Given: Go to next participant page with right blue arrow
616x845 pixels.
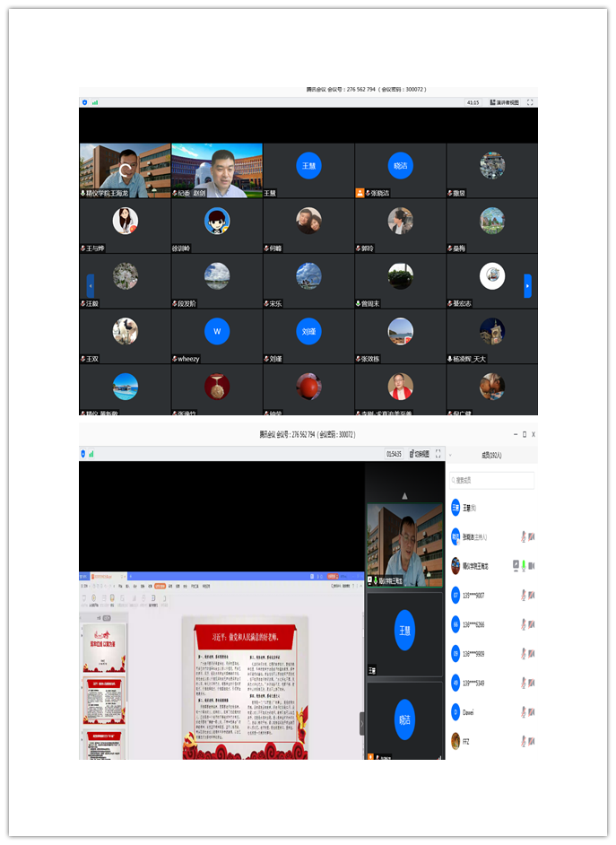Looking at the screenshot, I should coord(528,285).
